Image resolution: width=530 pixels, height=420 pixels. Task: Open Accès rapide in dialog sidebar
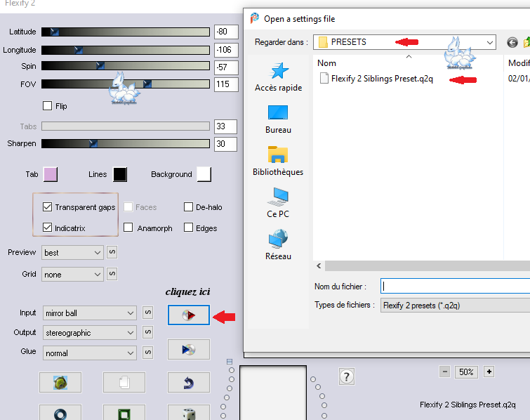[278, 77]
